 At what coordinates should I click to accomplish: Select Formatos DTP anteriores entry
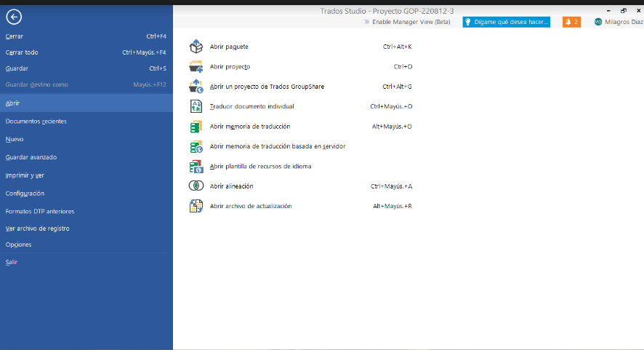click(86, 212)
